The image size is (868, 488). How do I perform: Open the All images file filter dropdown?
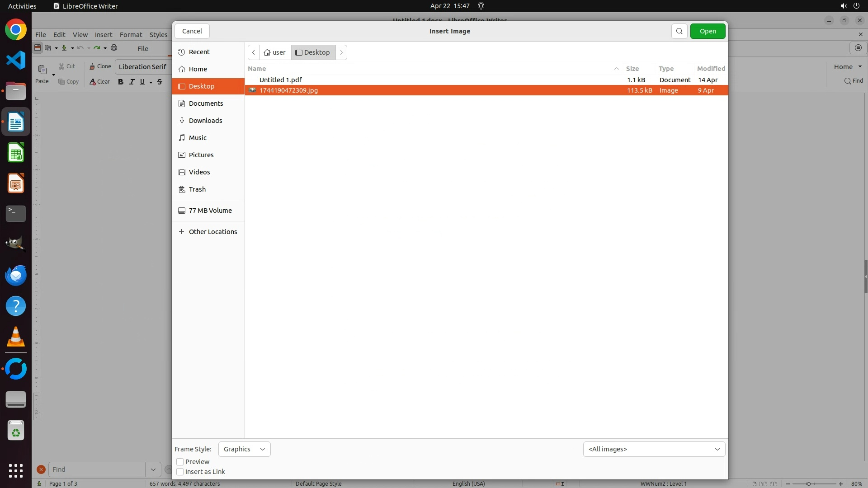pos(654,449)
